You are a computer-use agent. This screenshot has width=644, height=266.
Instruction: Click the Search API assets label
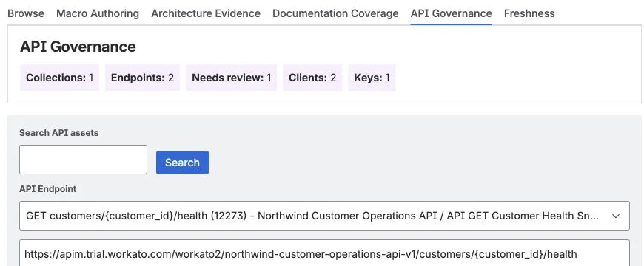[58, 133]
